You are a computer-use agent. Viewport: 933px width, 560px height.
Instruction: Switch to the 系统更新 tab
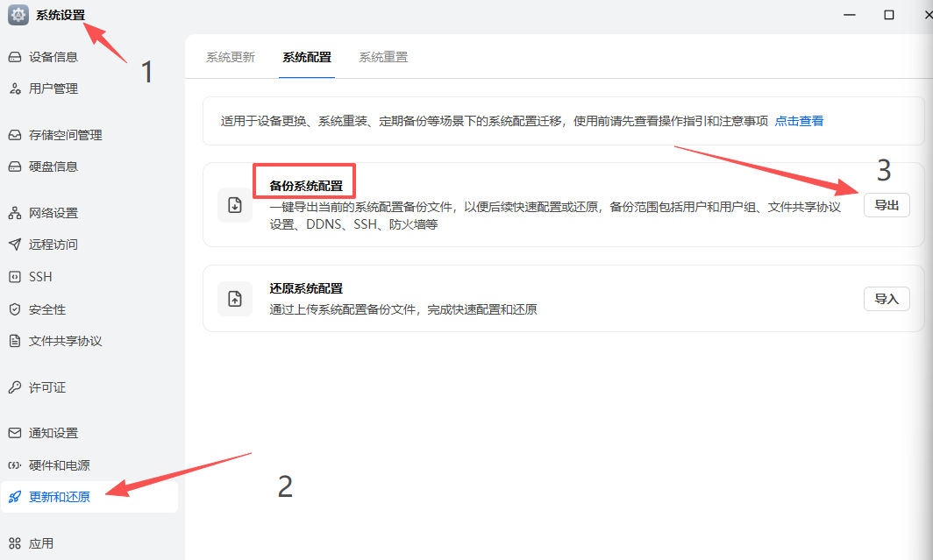pos(230,56)
